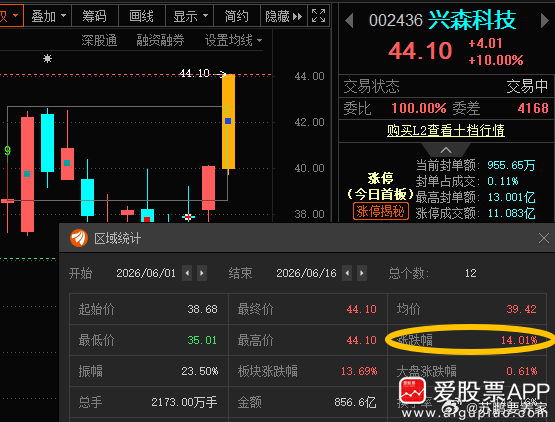This screenshot has height=422, width=555.
Task: Select the 最终价 44.10 cell
Action: click(308, 309)
